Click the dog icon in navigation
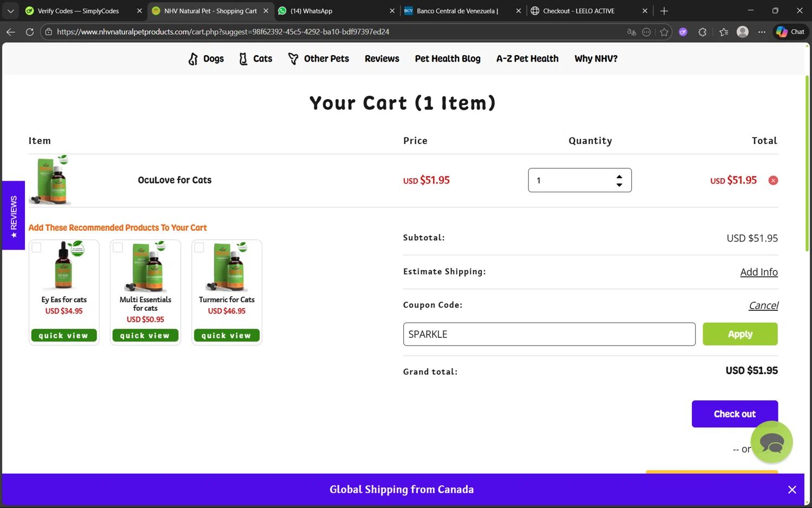 click(x=193, y=58)
